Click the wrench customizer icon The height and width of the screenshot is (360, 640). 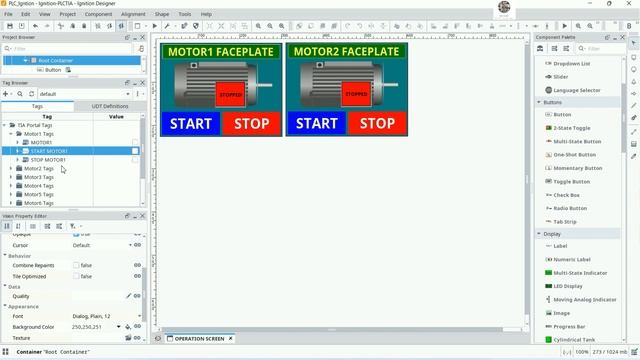(x=167, y=26)
